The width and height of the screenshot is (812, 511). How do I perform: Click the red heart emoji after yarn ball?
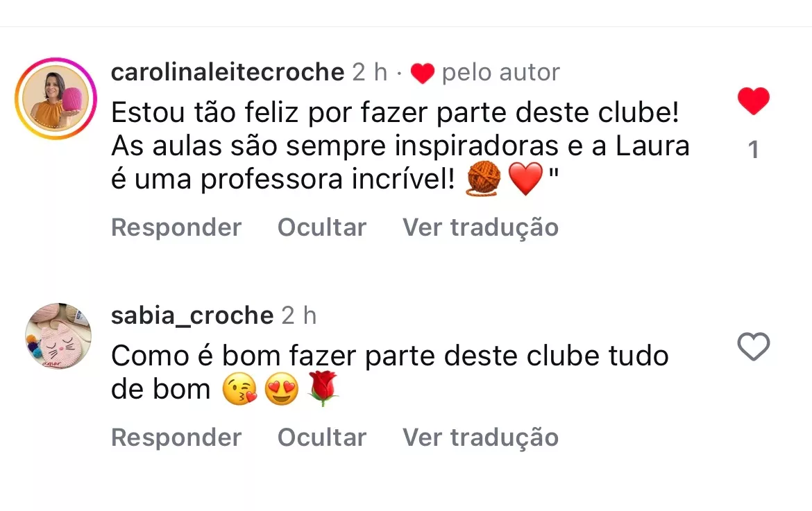(525, 178)
